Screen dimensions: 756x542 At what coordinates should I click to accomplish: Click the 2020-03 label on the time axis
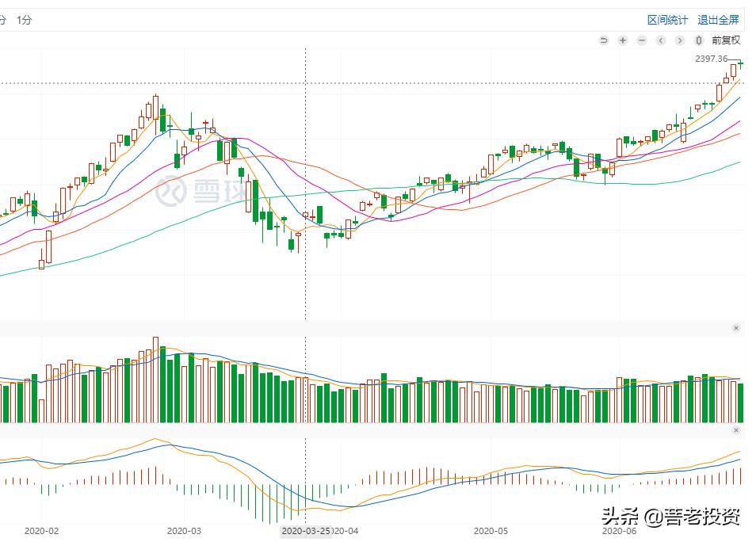pos(185,531)
